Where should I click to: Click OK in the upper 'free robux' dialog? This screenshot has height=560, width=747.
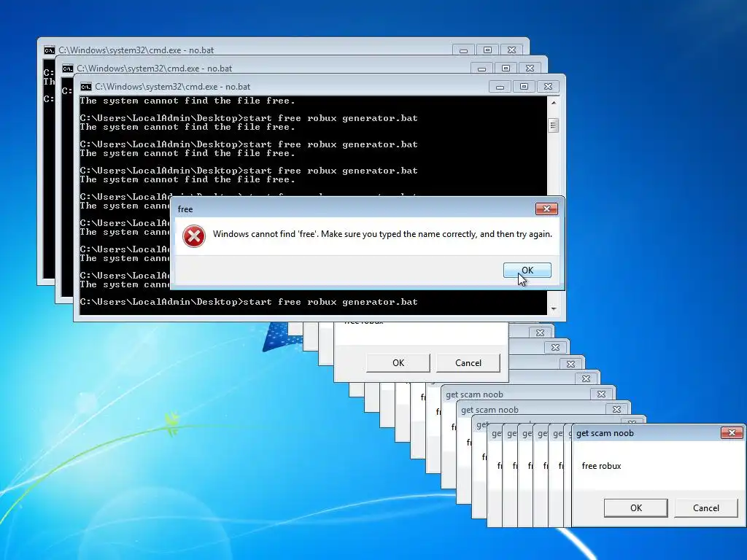click(398, 363)
